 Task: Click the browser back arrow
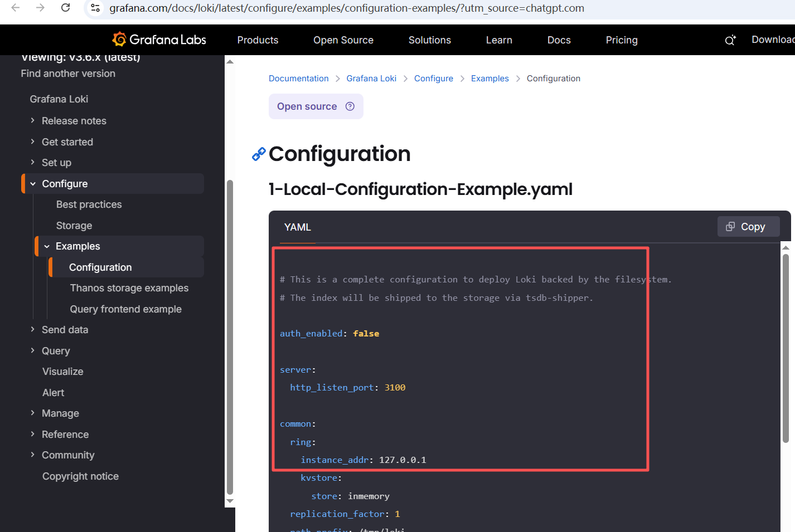[x=16, y=8]
